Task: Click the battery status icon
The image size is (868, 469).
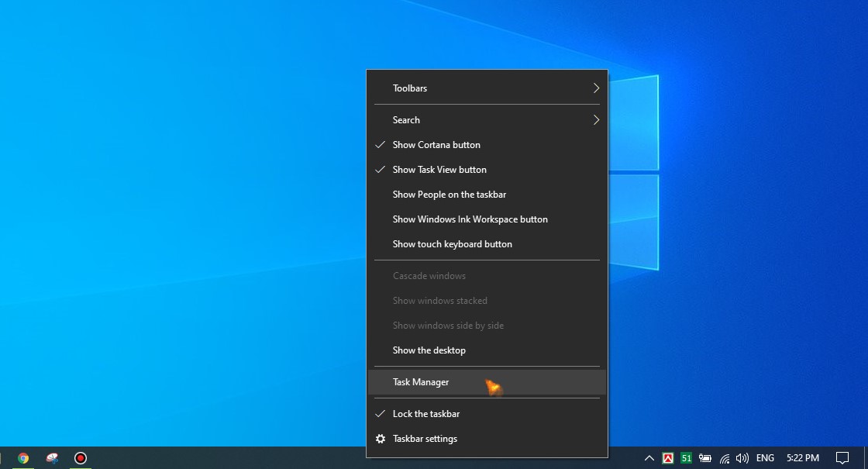Action: click(x=705, y=458)
